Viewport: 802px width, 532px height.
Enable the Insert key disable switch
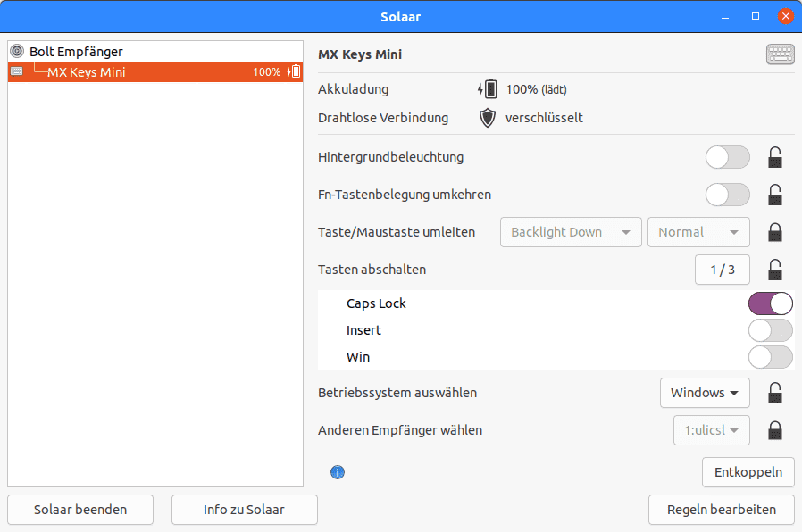coord(770,330)
